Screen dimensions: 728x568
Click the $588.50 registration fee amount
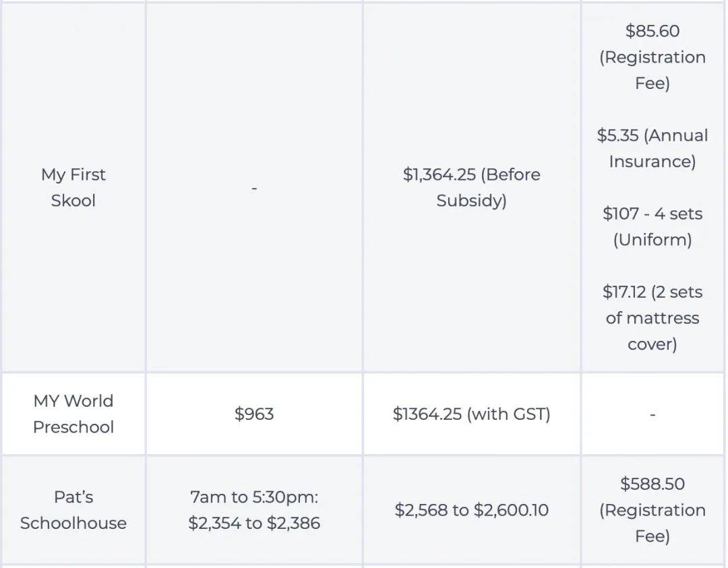[653, 484]
